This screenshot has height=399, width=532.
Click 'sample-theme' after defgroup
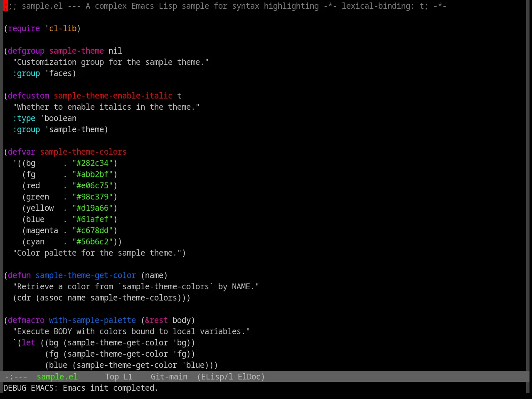76,51
